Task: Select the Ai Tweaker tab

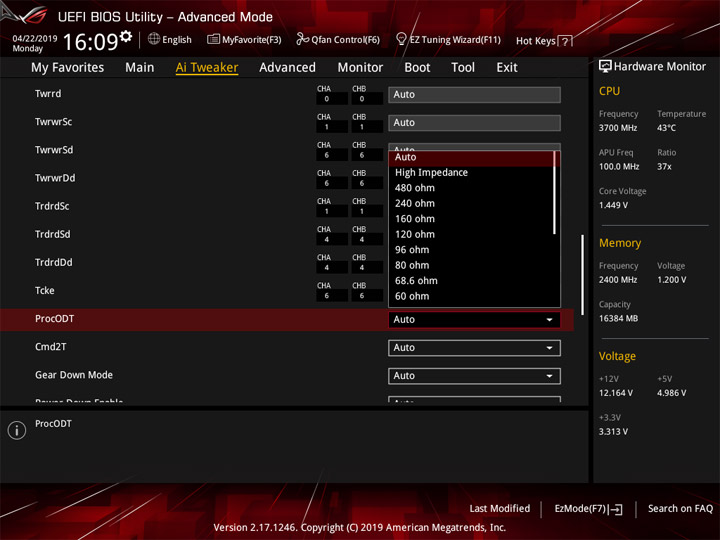Action: (207, 68)
